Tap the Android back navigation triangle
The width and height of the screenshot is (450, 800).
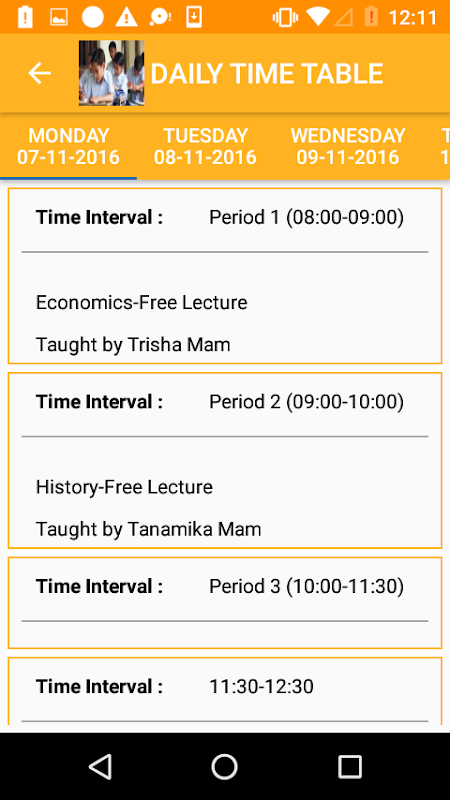(101, 766)
